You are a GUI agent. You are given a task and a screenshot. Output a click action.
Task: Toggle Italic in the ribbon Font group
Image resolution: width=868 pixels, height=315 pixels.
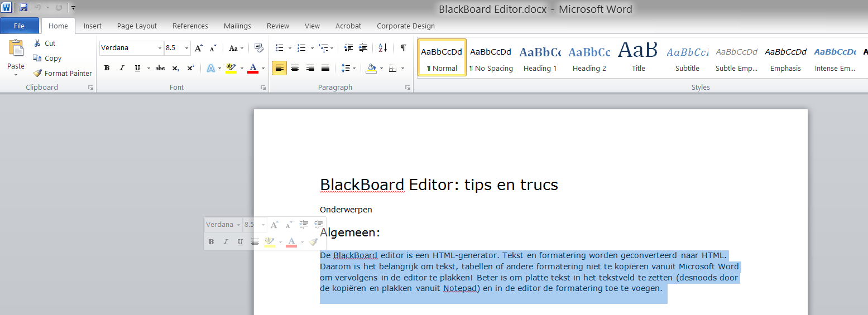(122, 68)
